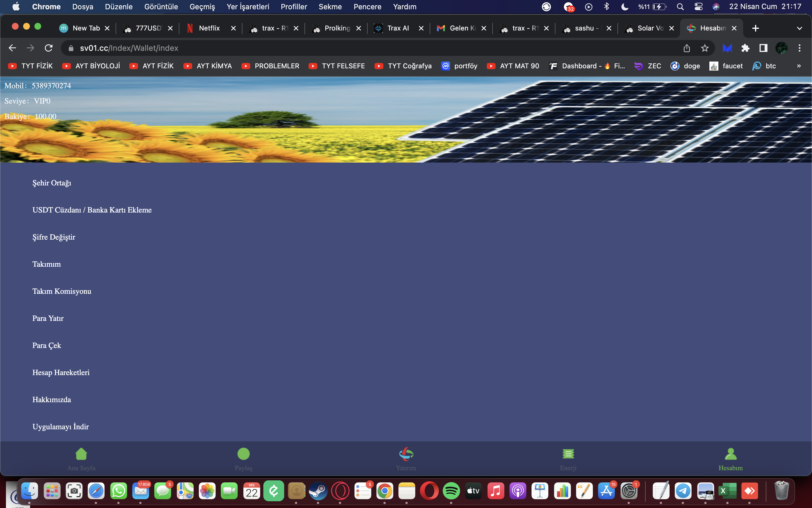Click the Ana Sayfa home icon
The image size is (812, 508).
[x=81, y=454]
